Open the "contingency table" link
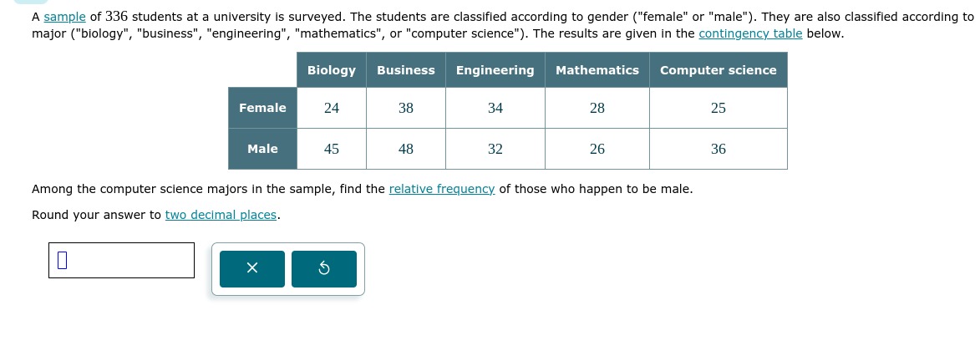 pos(750,33)
